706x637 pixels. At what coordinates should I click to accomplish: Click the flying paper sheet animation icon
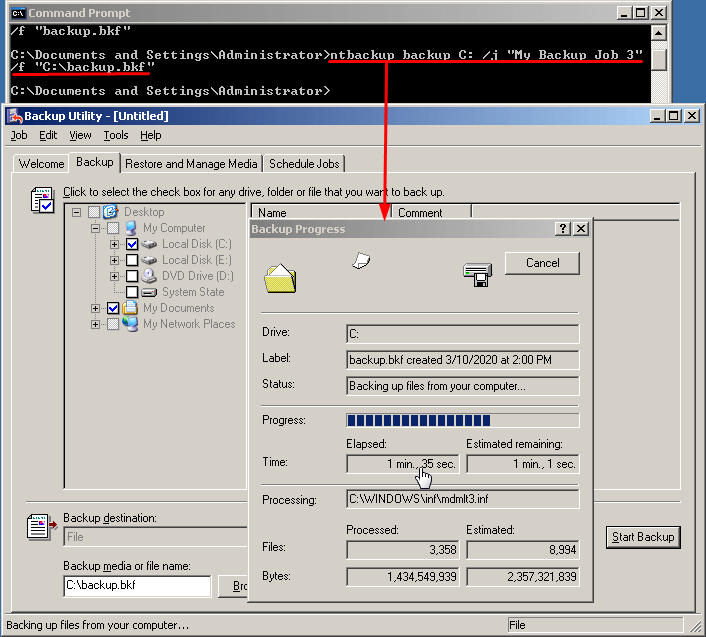(361, 260)
